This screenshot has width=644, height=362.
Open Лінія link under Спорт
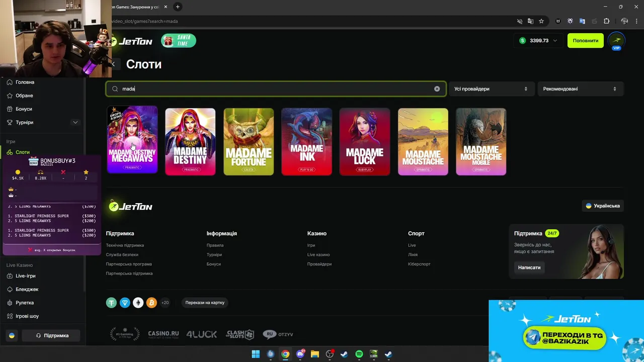(x=413, y=255)
